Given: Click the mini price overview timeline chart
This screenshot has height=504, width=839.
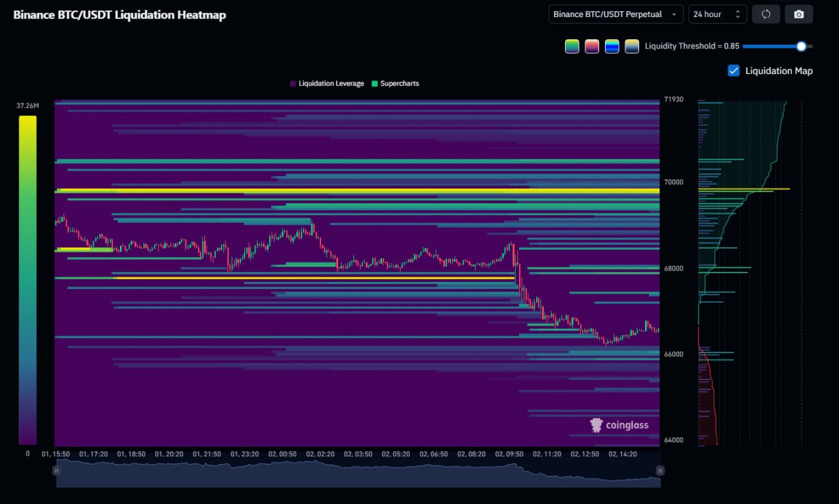Looking at the screenshot, I should coord(358,473).
